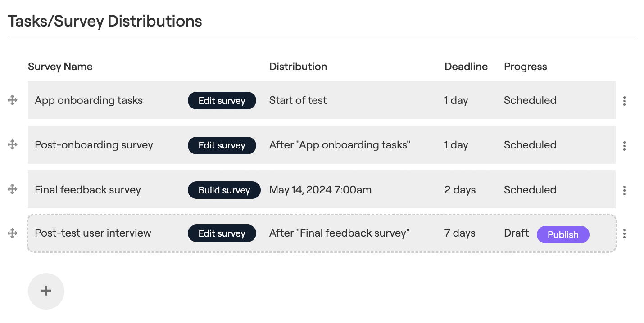Click the drag handle beside App onboarding tasks
644x323 pixels.
coord(12,100)
